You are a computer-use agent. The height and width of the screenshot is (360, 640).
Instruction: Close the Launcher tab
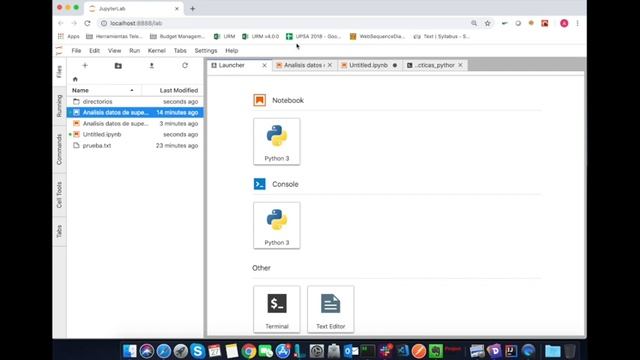tap(264, 65)
